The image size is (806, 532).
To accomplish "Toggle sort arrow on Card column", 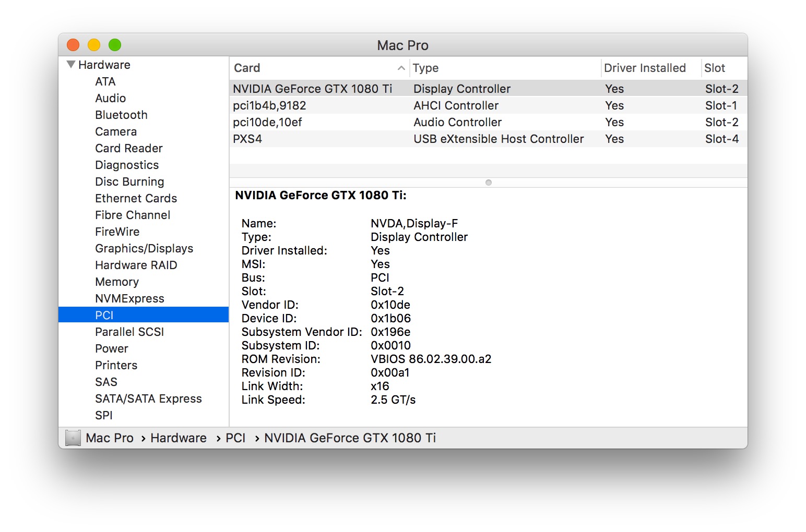I will click(x=401, y=68).
